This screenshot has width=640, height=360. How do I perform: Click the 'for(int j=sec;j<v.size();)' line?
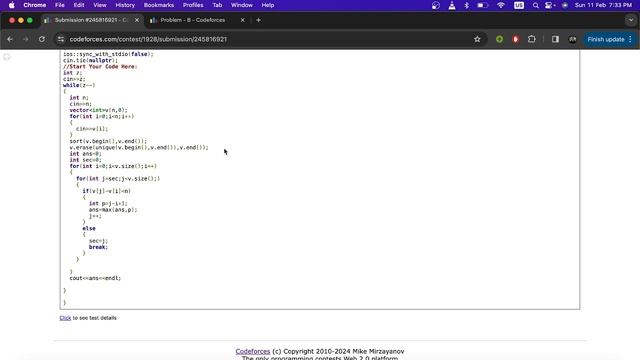click(x=118, y=179)
